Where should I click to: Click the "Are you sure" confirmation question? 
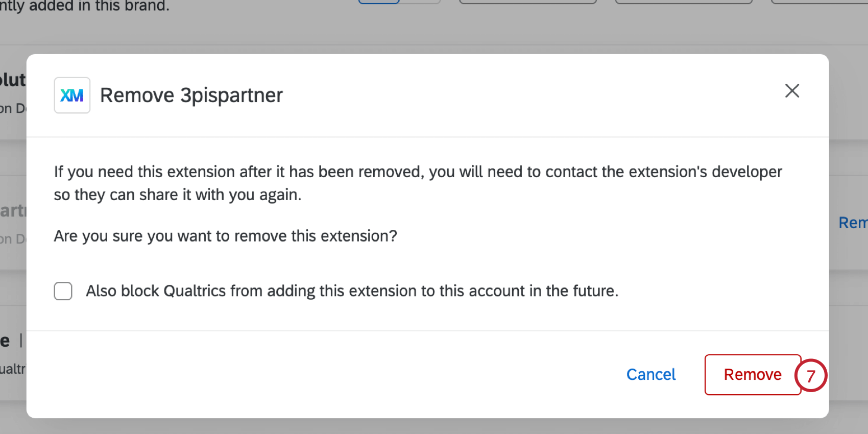coord(225,236)
